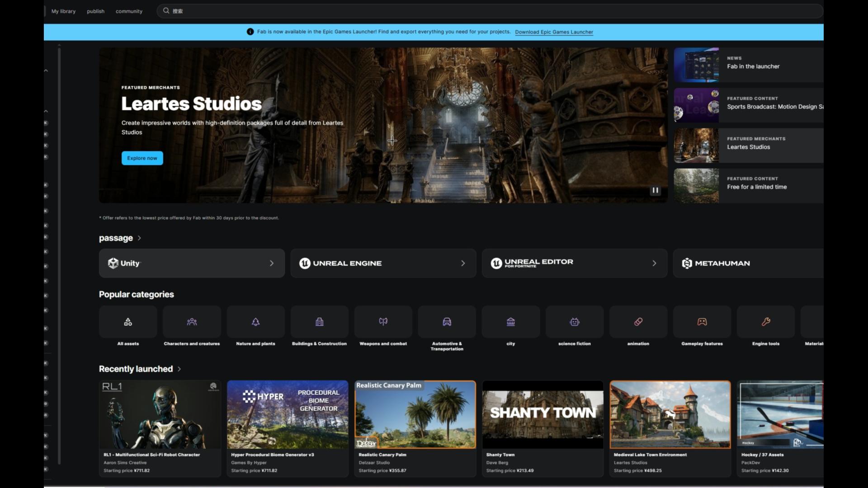
Task: Open Gameplay features gamepad icon
Action: click(702, 322)
